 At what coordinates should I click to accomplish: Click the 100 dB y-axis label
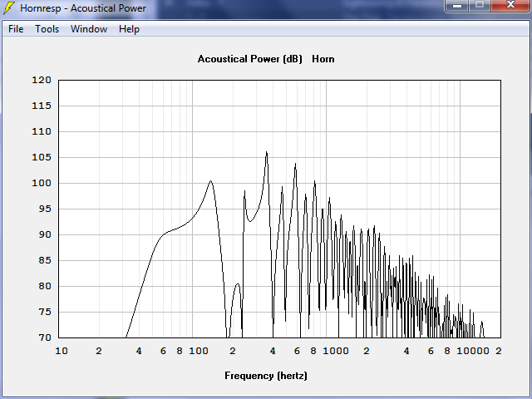[x=42, y=183]
